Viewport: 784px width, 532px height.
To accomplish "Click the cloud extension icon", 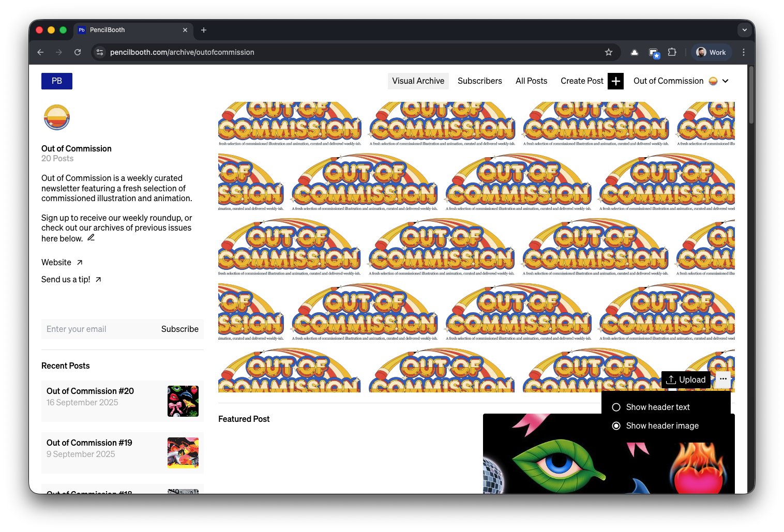I will (x=635, y=52).
